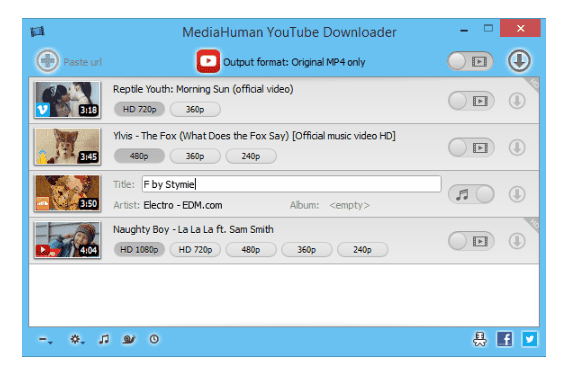Screen dimensions: 565x378
Task: Toggle video mode switch for Ylvis The Fox row
Action: point(471,147)
